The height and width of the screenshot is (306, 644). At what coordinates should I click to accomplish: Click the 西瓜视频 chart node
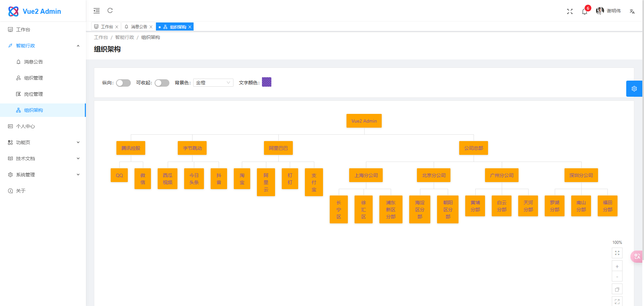pyautogui.click(x=168, y=179)
